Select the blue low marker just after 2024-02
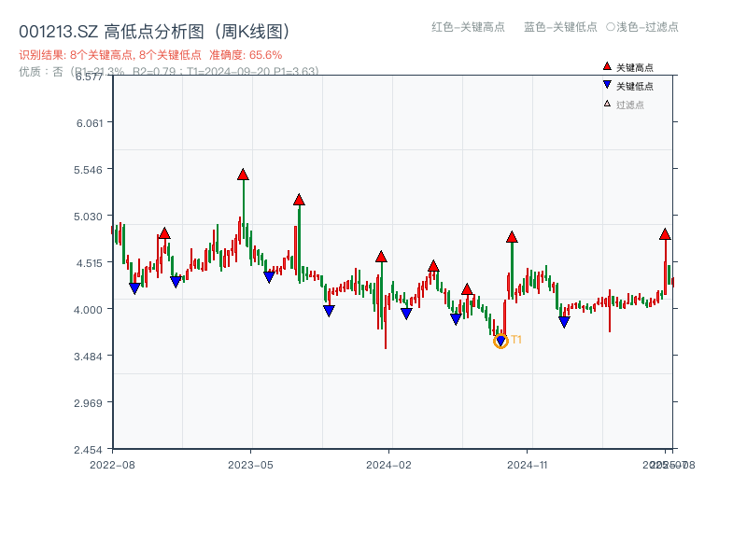747x560 pixels. (406, 313)
